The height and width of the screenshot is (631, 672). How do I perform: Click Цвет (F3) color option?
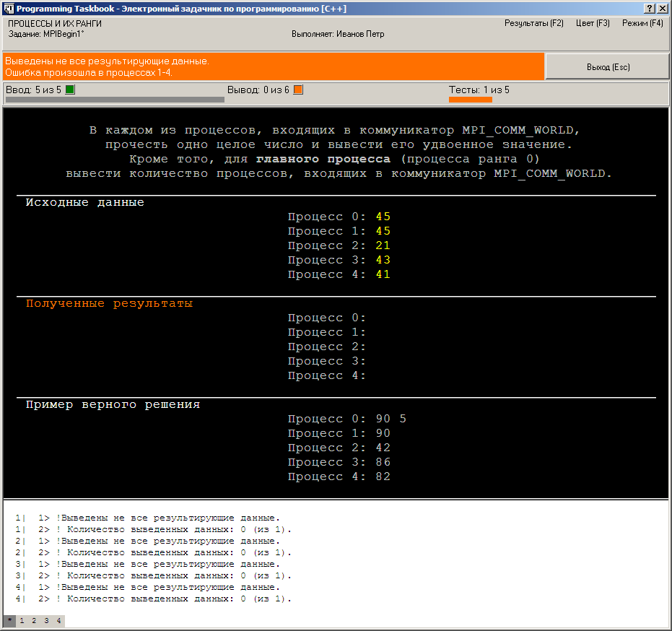pos(593,23)
